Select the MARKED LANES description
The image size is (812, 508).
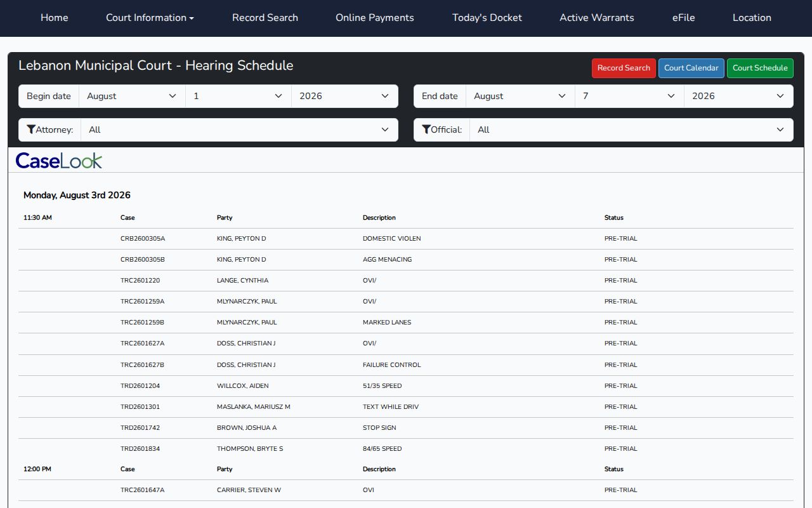387,323
